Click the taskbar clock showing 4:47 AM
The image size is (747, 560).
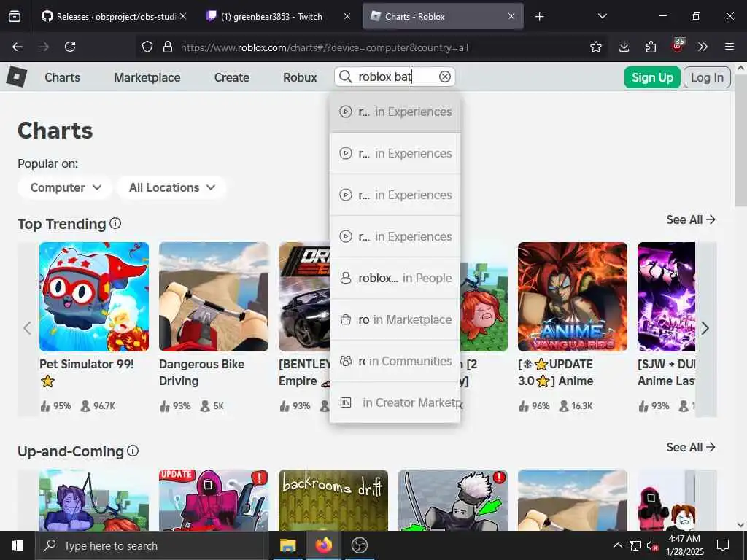pyautogui.click(x=684, y=545)
